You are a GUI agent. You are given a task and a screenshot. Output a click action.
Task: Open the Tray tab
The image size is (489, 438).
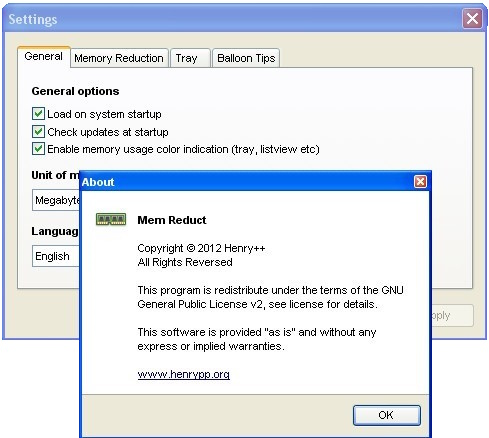[190, 58]
